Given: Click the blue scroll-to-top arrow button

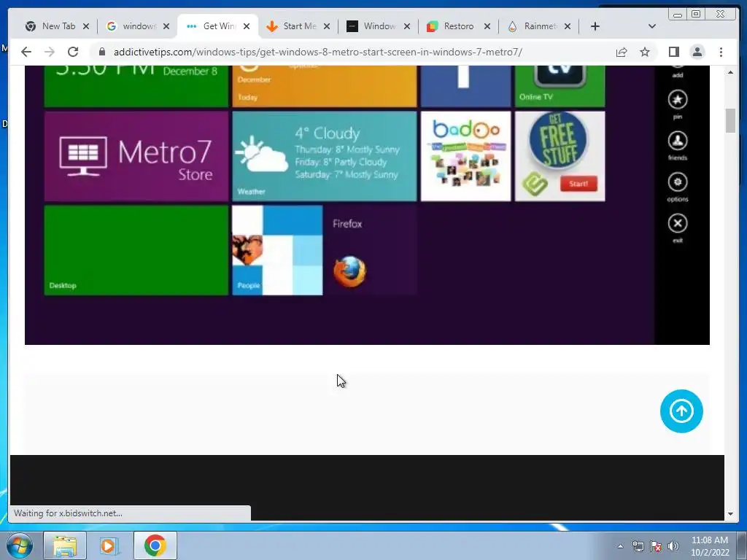Looking at the screenshot, I should 681,411.
